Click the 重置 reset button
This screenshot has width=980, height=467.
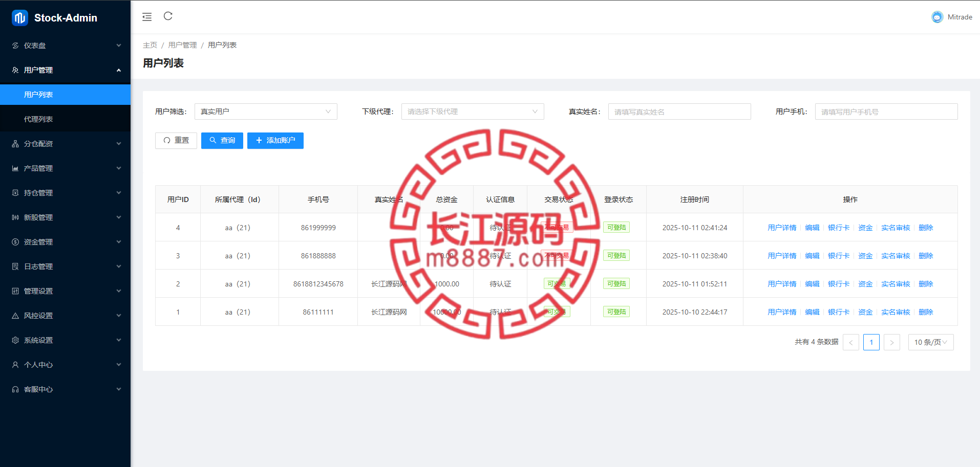176,141
